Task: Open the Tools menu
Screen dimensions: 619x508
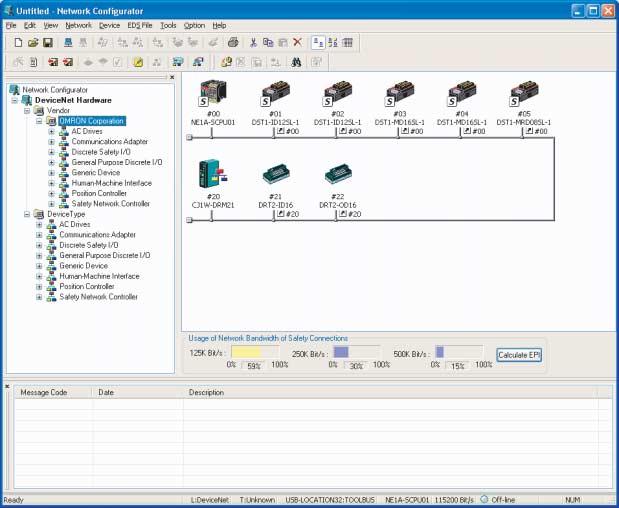Action: (x=168, y=25)
